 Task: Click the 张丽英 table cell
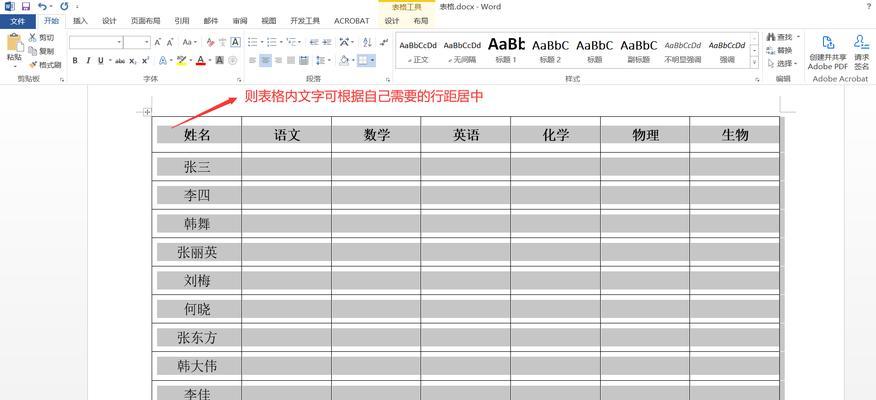pyautogui.click(x=197, y=252)
